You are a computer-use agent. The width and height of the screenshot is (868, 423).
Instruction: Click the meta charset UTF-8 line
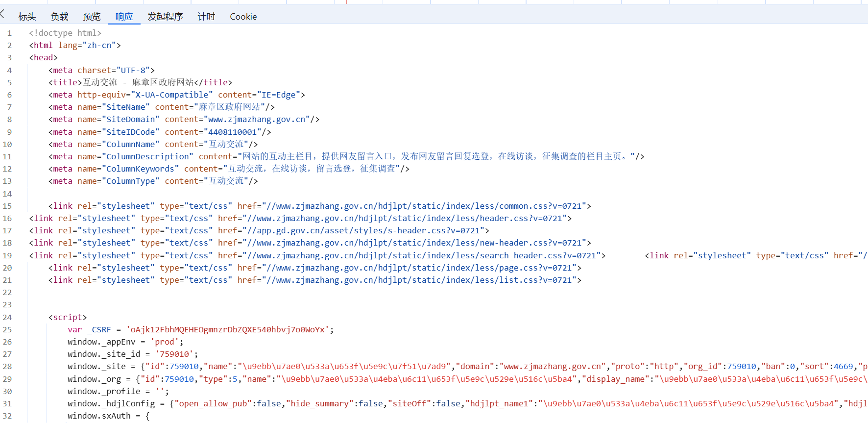coord(101,70)
